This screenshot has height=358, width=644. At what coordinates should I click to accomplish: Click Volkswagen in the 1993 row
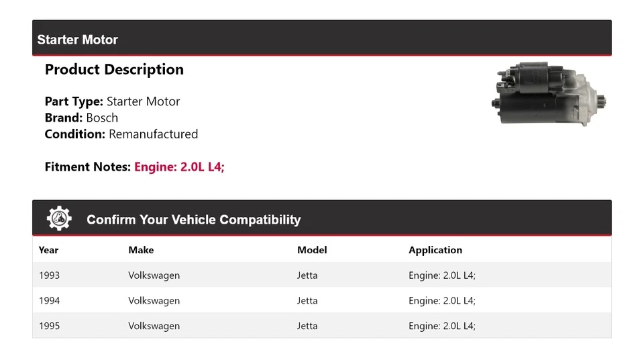point(154,275)
